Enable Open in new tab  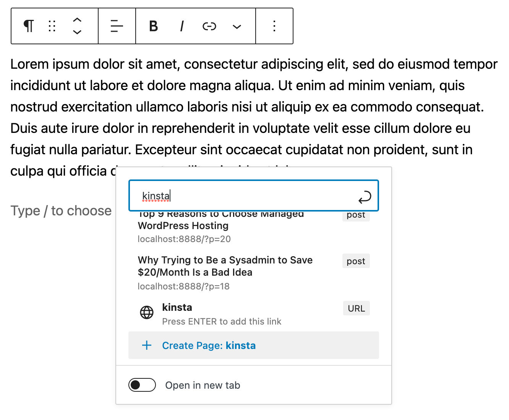pos(142,385)
